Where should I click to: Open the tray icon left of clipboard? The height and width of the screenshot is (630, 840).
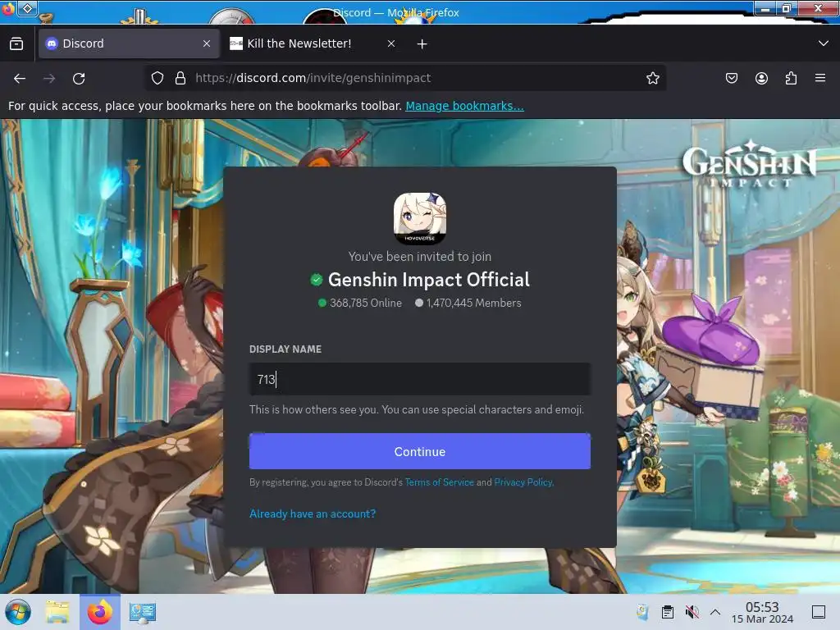642,612
